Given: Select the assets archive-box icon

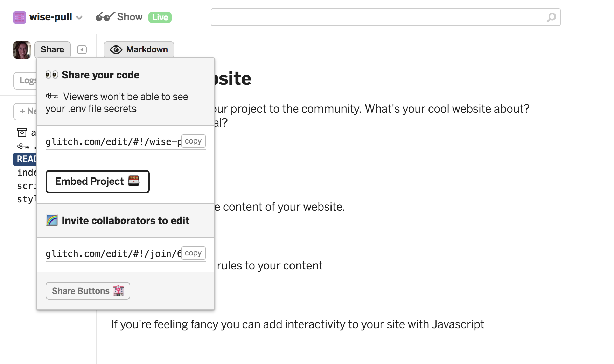Looking at the screenshot, I should point(22,132).
